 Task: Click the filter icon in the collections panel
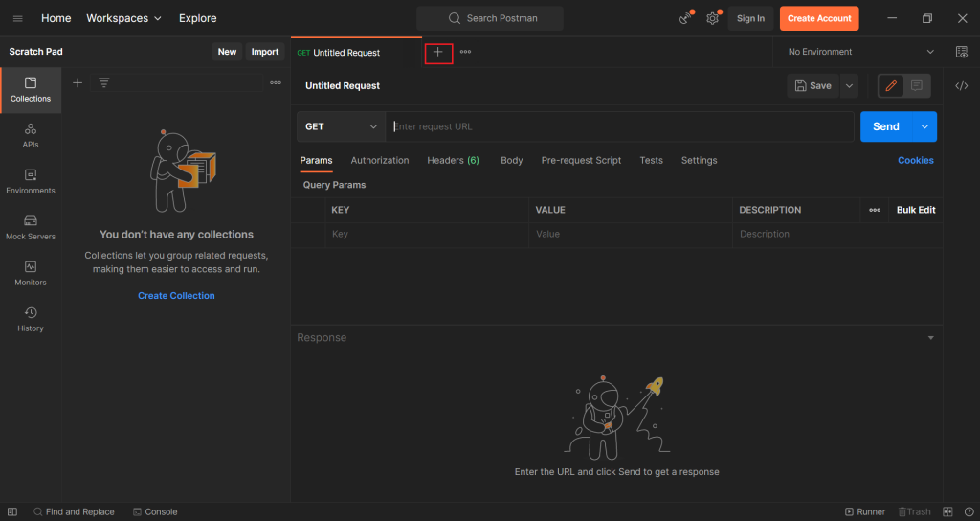[x=103, y=82]
